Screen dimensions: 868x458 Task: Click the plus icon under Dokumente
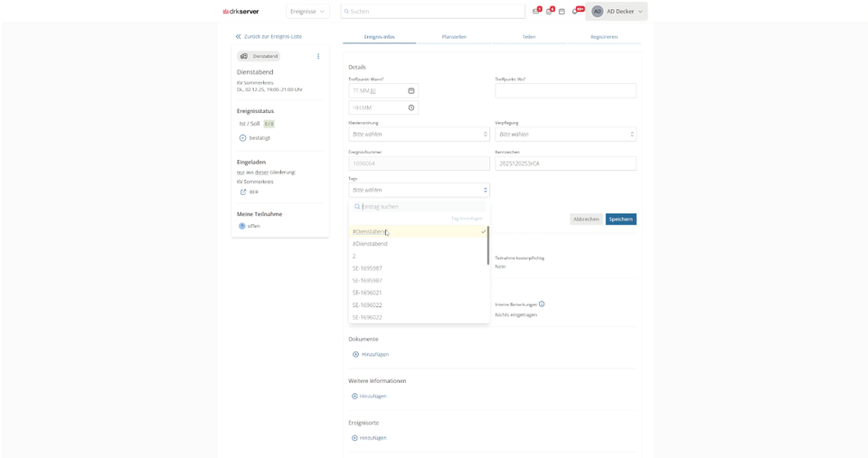click(x=355, y=354)
